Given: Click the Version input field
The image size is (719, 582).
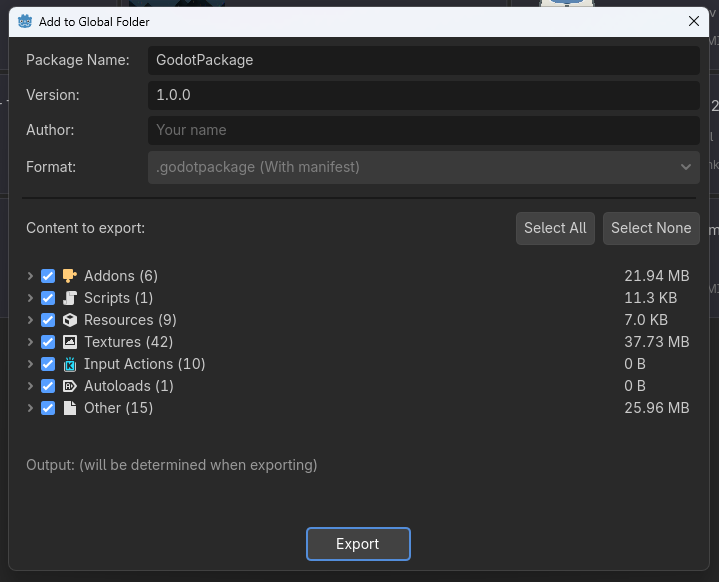Looking at the screenshot, I should pos(424,95).
